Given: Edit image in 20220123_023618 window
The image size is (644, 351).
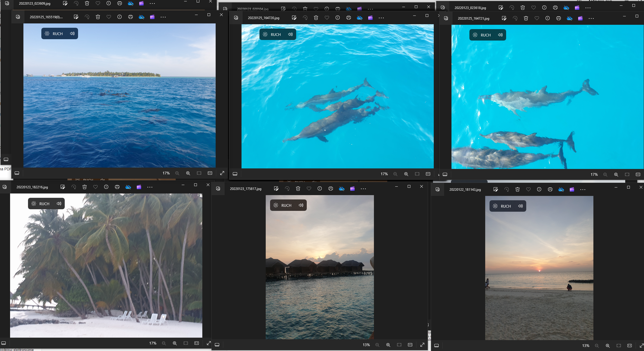Looking at the screenshot, I should pyautogui.click(x=501, y=8).
